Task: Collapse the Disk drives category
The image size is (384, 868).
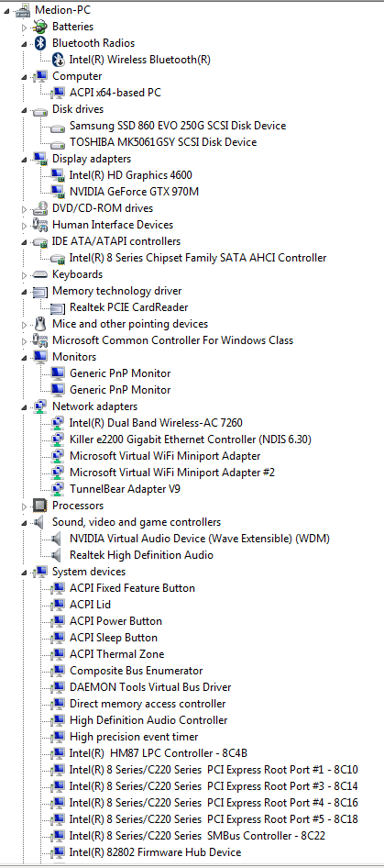Action: (24, 110)
